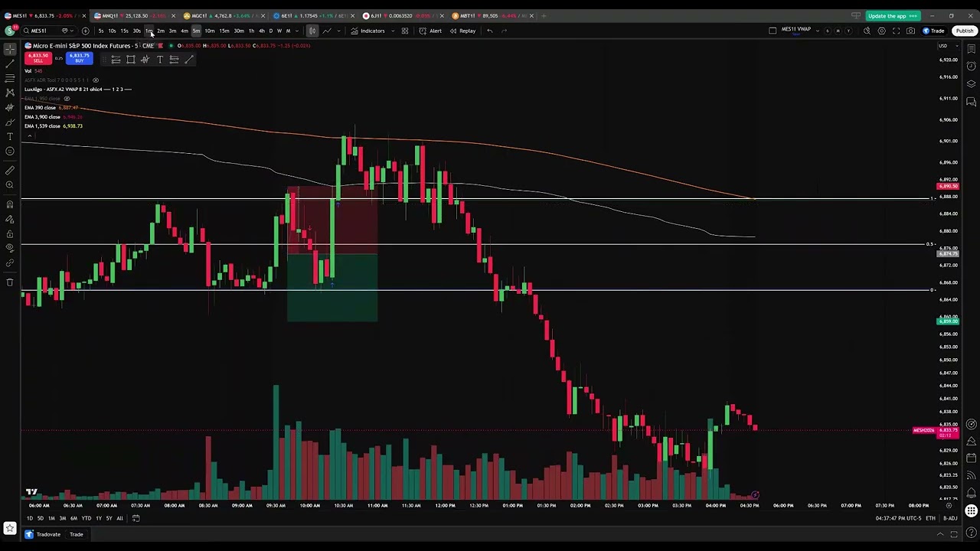The height and width of the screenshot is (551, 980).
Task: Open the watchlist panel icon
Action: pos(972,49)
